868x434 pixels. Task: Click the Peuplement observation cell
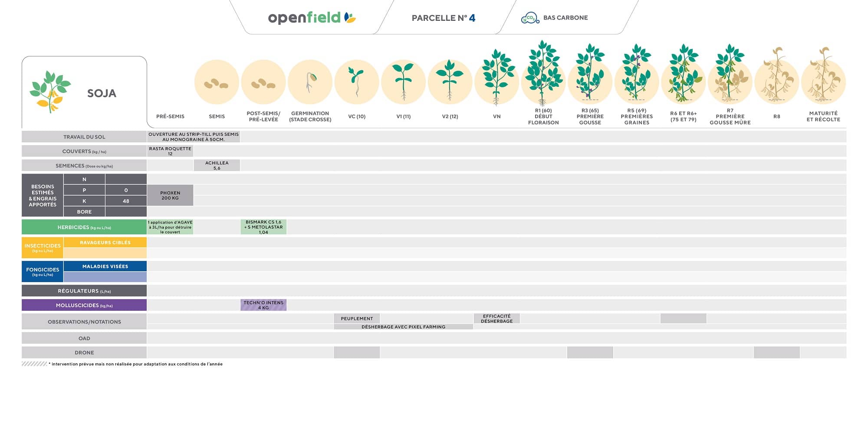(357, 319)
